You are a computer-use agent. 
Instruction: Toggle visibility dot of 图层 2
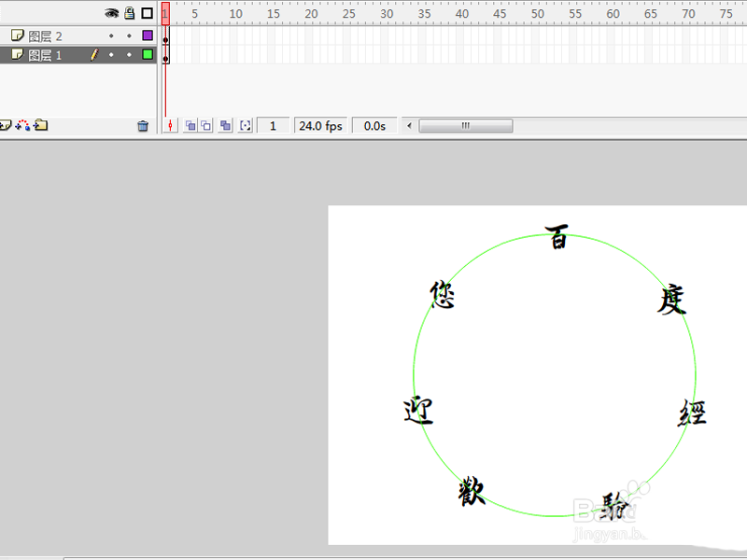[111, 35]
